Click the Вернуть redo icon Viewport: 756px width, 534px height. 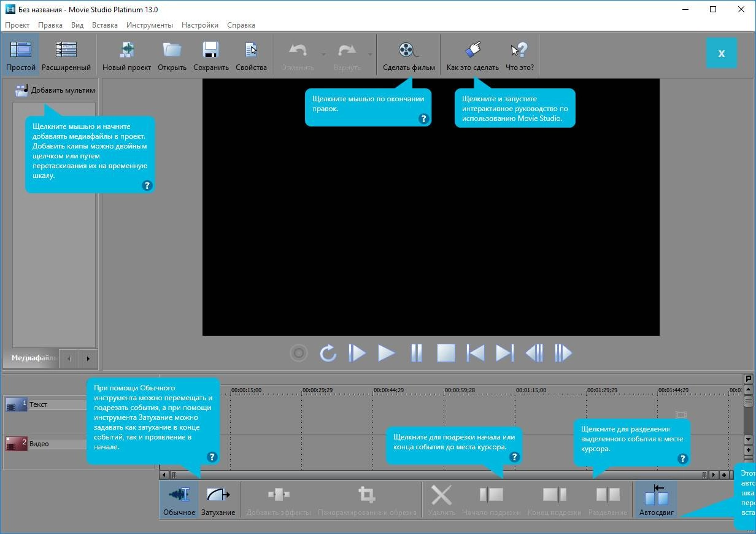pyautogui.click(x=347, y=50)
